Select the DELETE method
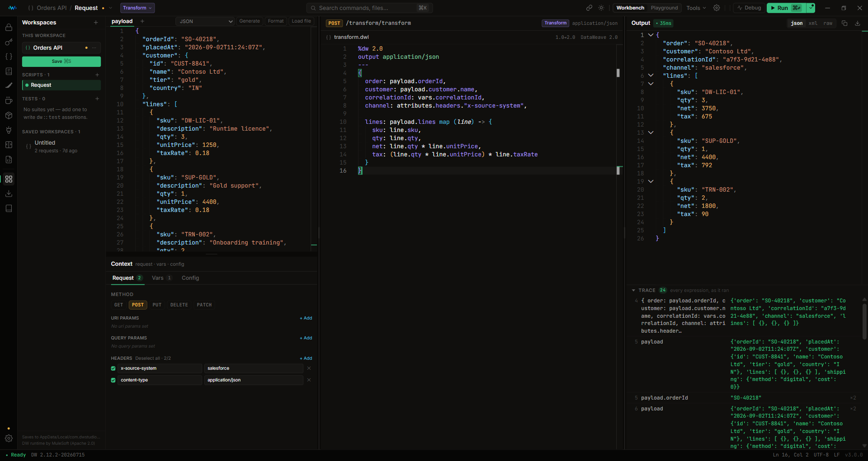 coord(179,305)
